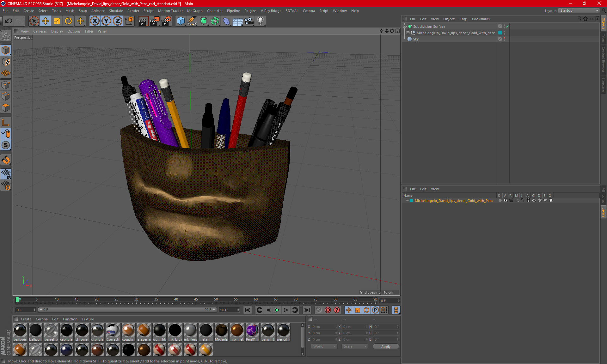Open the Sculpt menu
This screenshot has height=364, width=607.
point(148,11)
